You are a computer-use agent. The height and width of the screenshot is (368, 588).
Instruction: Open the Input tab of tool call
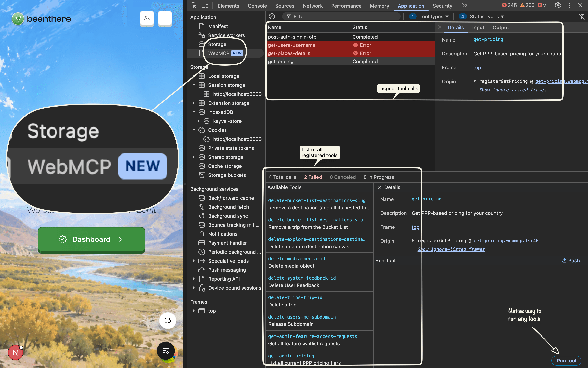pos(478,28)
